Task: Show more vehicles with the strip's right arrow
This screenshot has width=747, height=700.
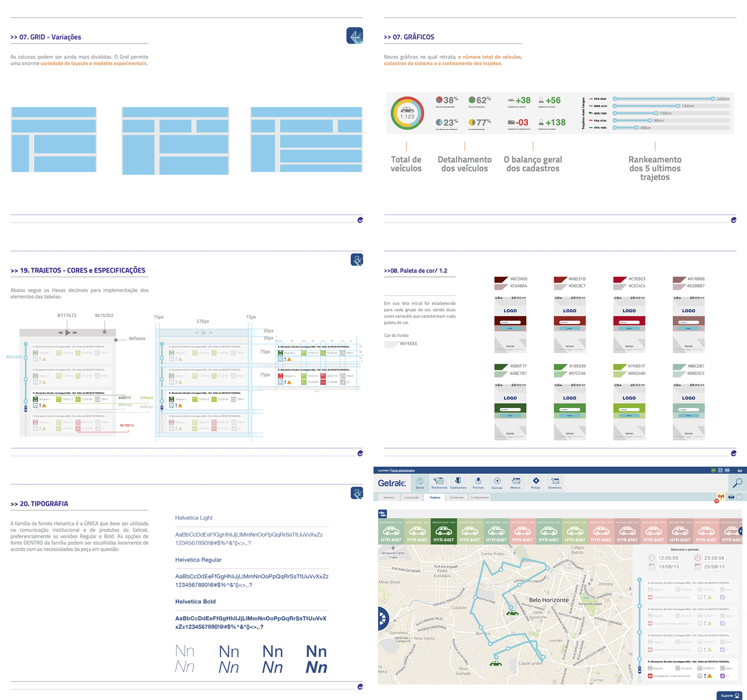Action: point(740,531)
